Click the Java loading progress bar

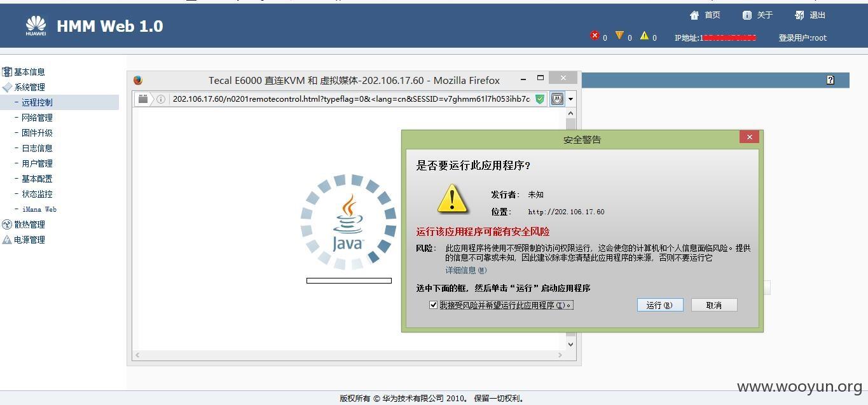click(x=349, y=280)
